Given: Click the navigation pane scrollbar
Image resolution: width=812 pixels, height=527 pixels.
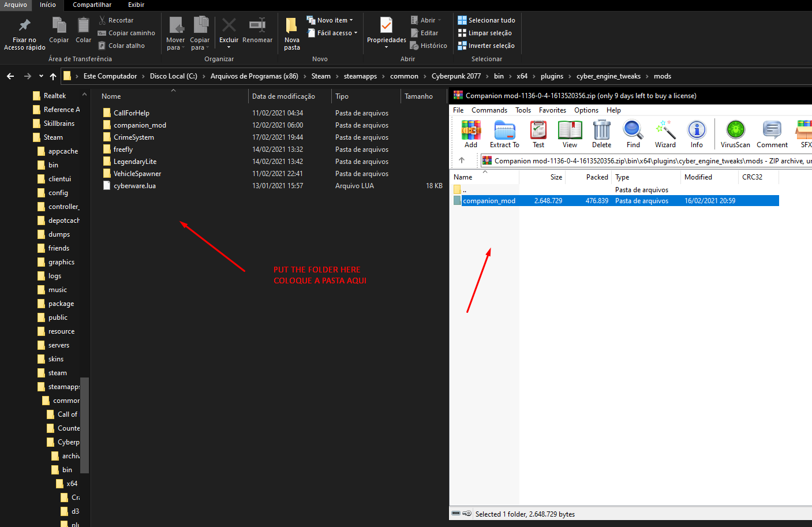Looking at the screenshot, I should 85,425.
